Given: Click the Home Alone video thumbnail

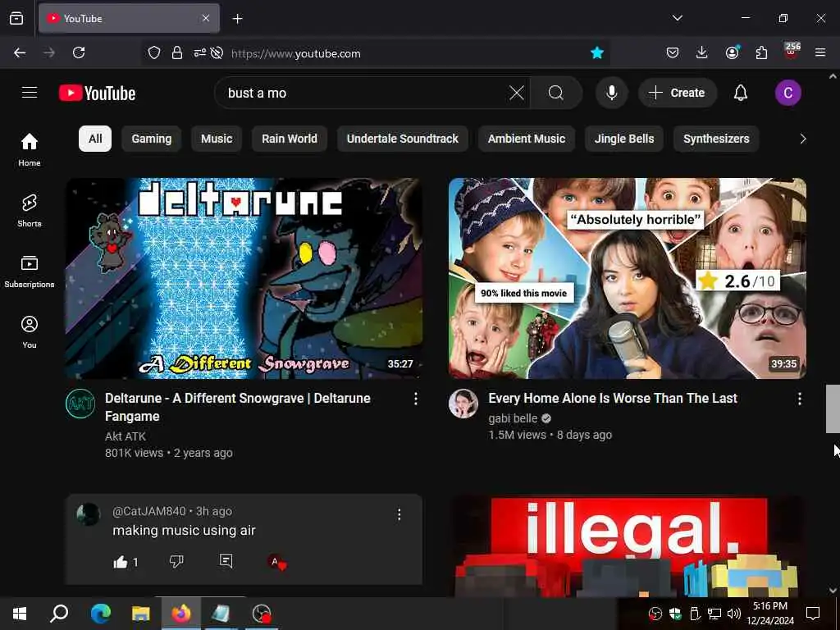Looking at the screenshot, I should (628, 279).
